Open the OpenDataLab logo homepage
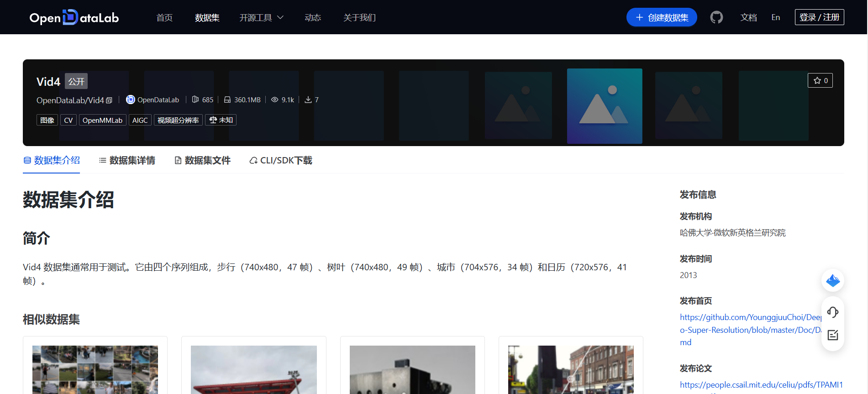 [74, 17]
